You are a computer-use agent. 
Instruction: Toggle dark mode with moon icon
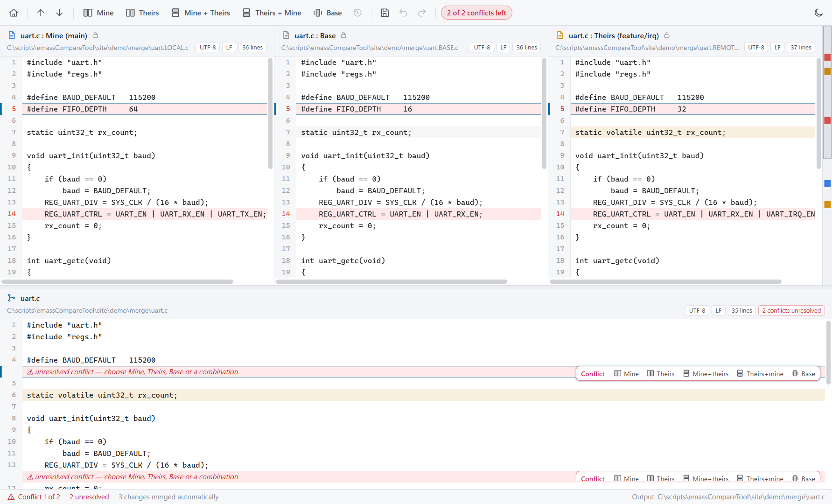click(x=818, y=13)
